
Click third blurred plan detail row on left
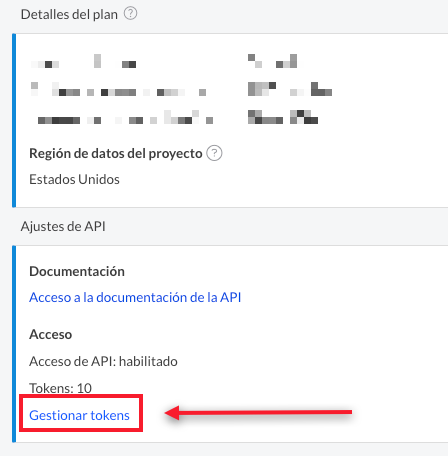[x=125, y=117]
